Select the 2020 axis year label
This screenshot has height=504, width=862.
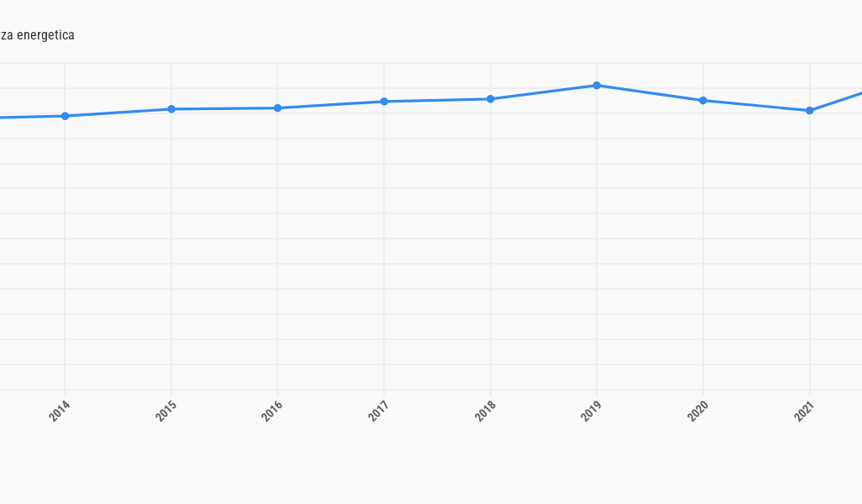pyautogui.click(x=698, y=411)
